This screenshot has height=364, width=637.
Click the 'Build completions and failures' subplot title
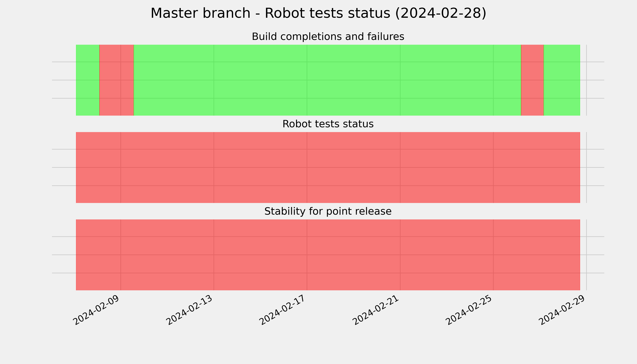(328, 37)
